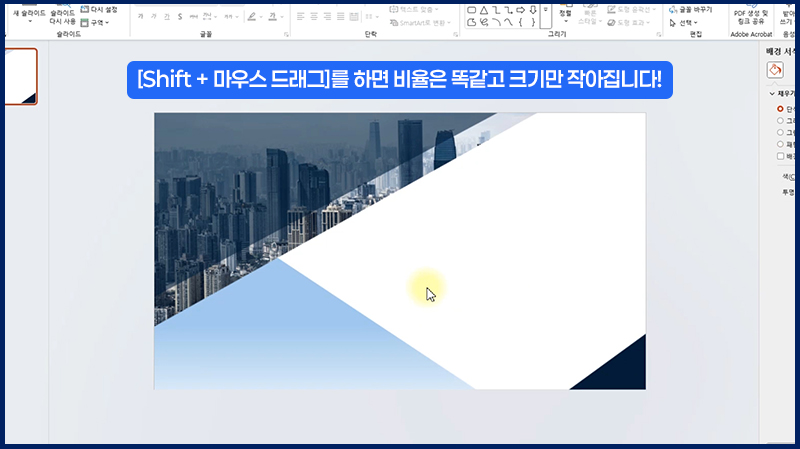Select the left brace shape

[520, 22]
